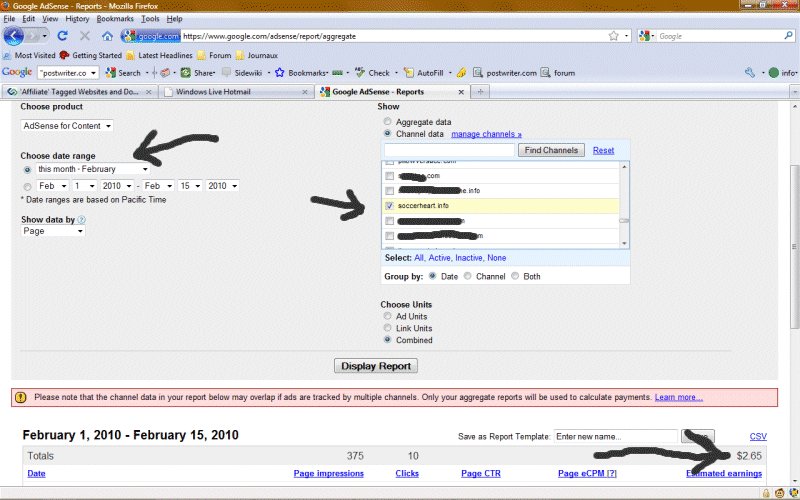
Task: Reload the page with the refresh icon
Action: pos(62,36)
